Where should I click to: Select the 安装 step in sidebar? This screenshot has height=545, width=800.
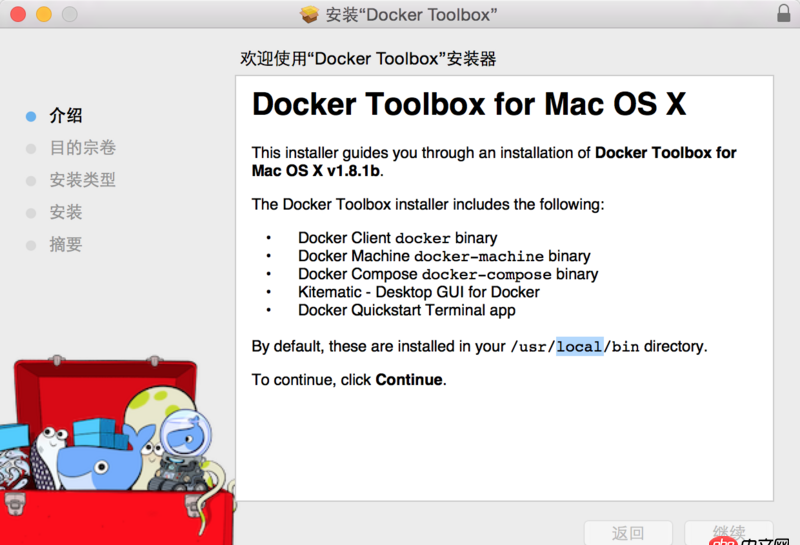point(65,212)
